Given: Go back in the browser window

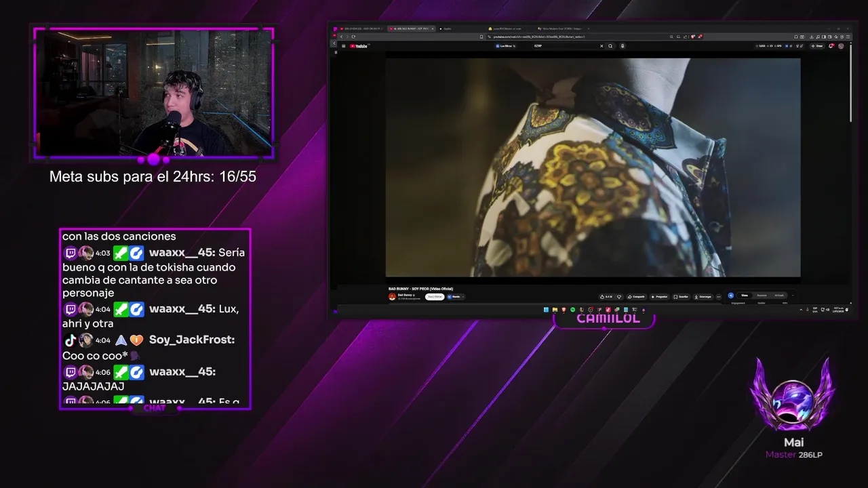Looking at the screenshot, I should (x=341, y=37).
